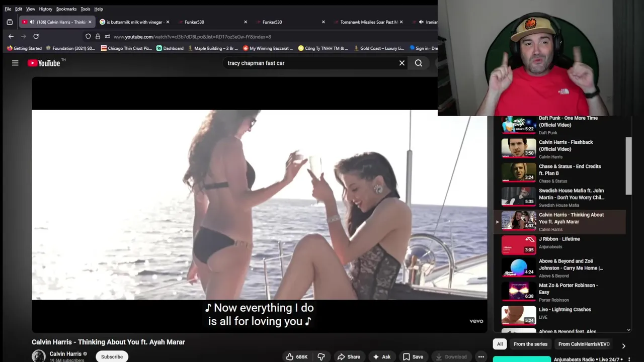
Task: Play Daft Punk One More Time video
Action: point(559,125)
